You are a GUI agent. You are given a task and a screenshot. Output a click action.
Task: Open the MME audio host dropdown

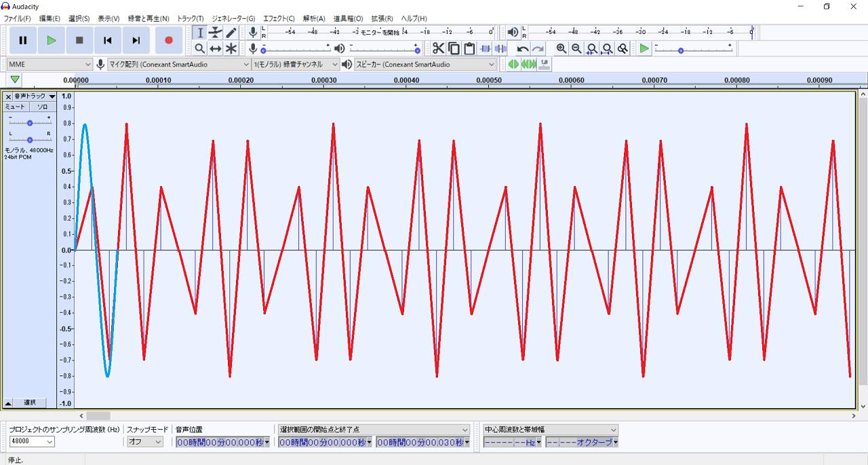(50, 64)
